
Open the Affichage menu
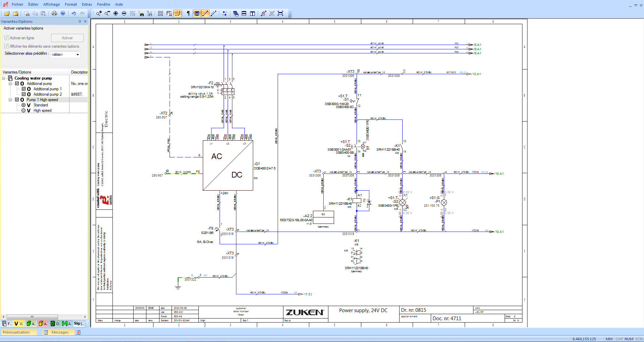coord(51,4)
